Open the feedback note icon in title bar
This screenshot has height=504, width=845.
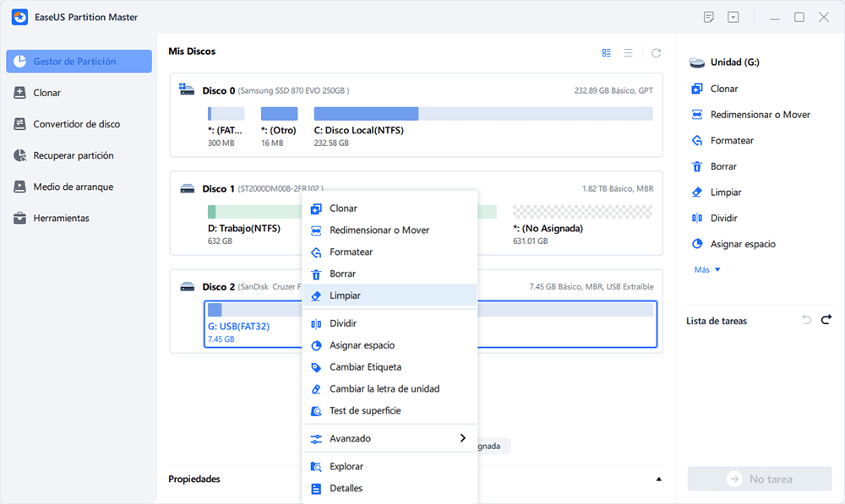pos(709,17)
